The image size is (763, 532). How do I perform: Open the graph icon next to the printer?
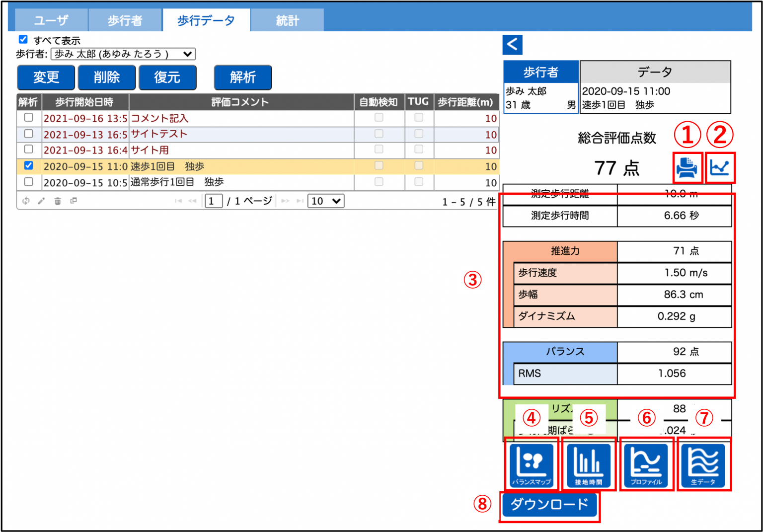[x=721, y=168]
